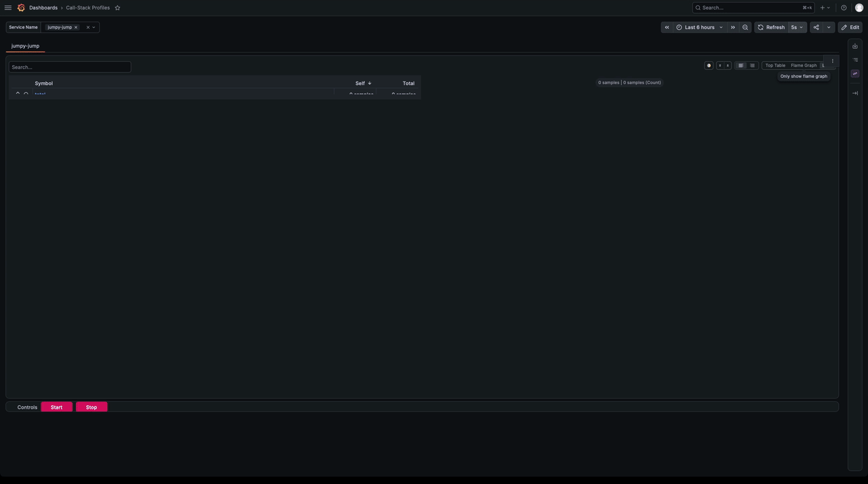868x484 pixels.
Task: Click the top right-sidebar info icon
Action: click(x=855, y=46)
